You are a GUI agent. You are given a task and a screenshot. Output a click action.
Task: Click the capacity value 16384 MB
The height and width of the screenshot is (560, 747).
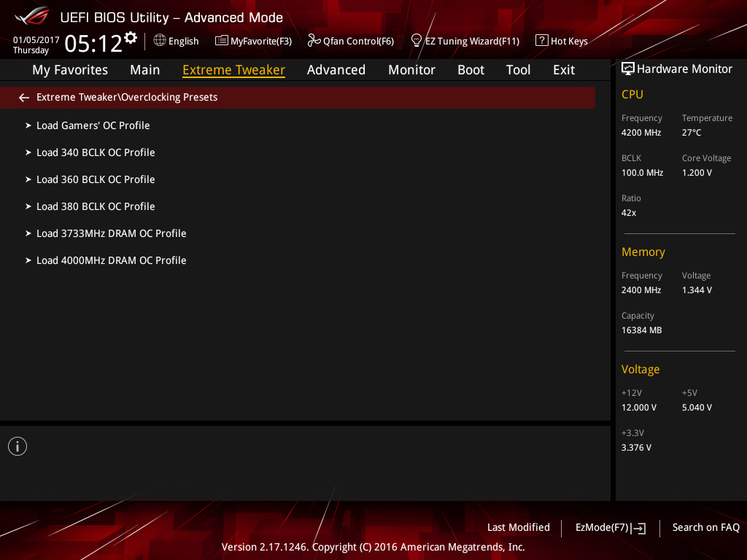642,330
